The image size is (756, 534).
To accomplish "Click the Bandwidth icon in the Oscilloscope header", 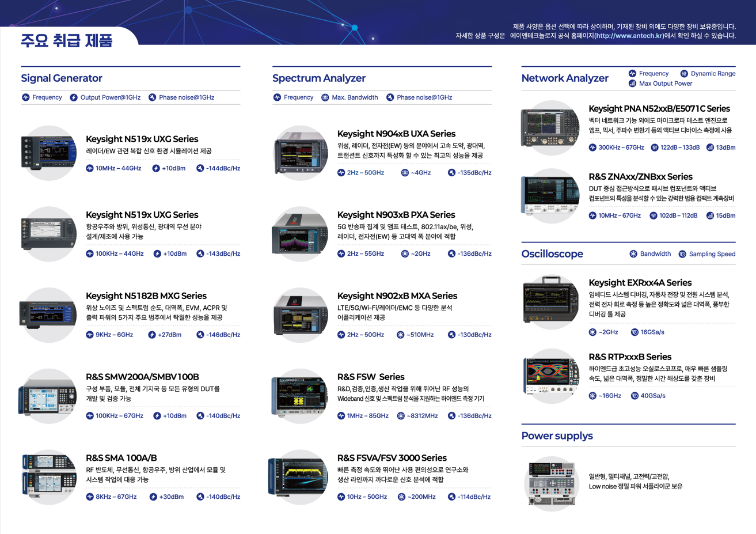I will [x=633, y=254].
